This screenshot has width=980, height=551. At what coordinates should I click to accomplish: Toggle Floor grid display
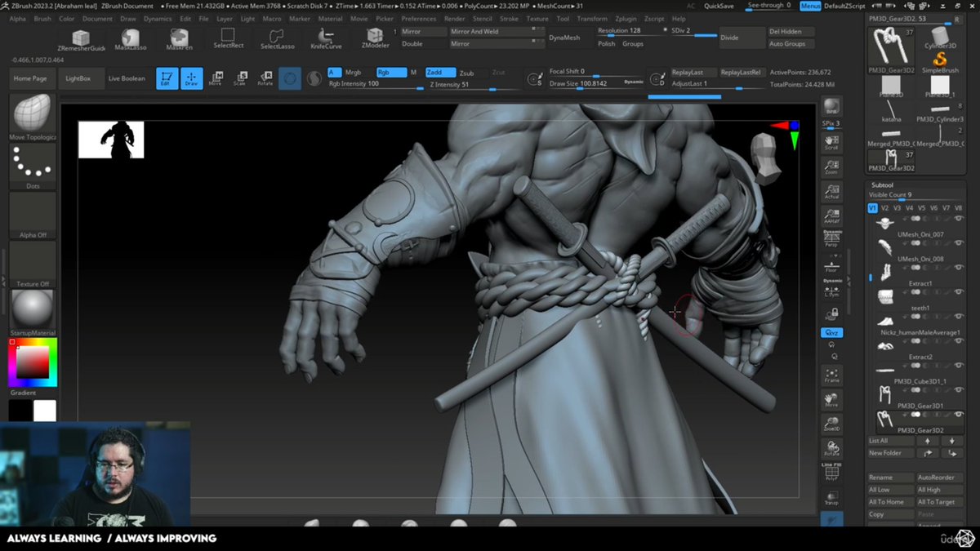click(831, 267)
